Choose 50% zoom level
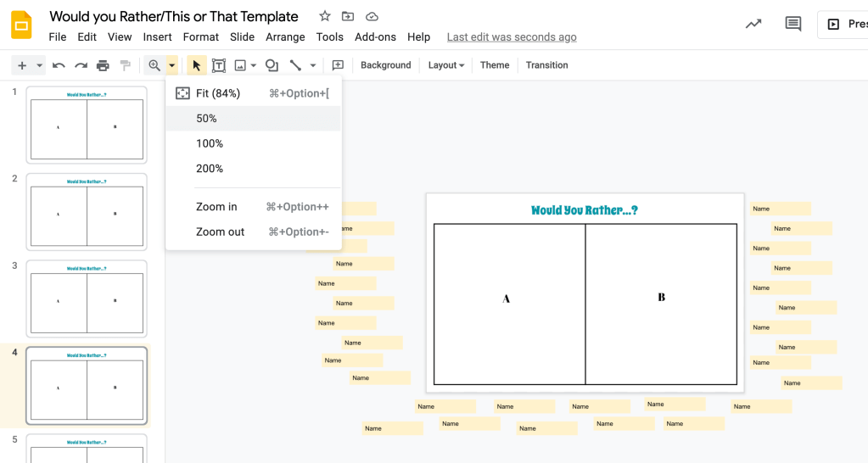 click(206, 119)
